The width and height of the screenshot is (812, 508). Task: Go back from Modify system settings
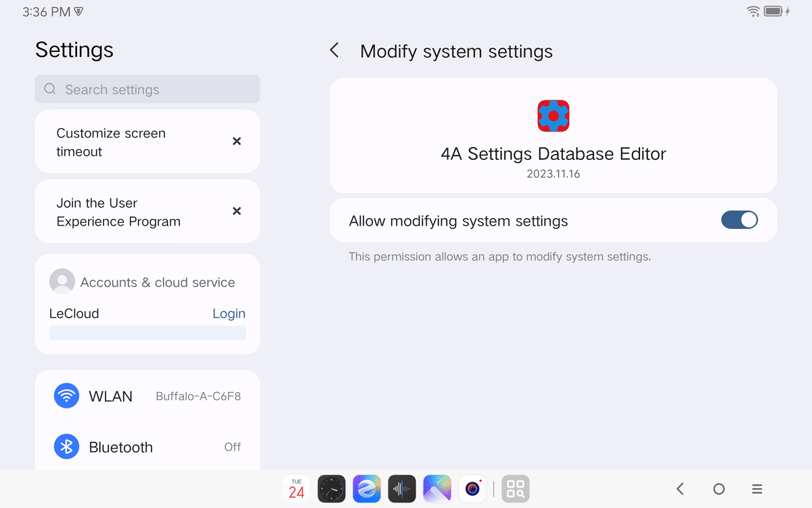[334, 51]
